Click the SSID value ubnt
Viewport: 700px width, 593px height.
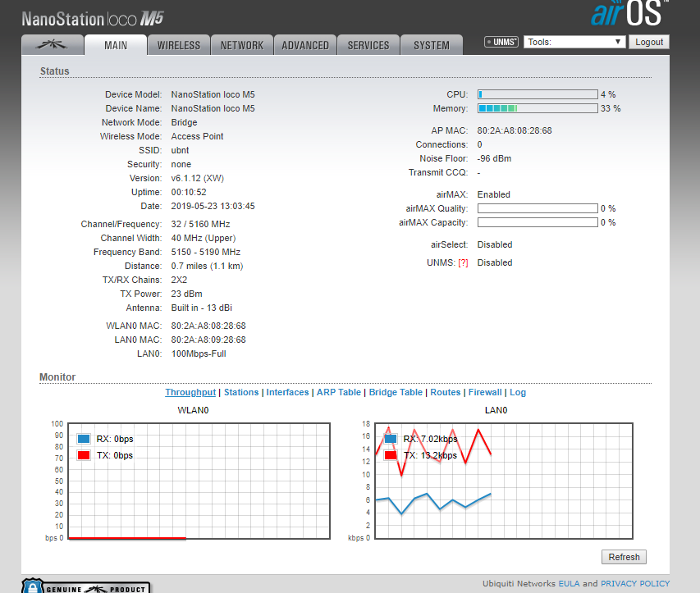pos(180,150)
